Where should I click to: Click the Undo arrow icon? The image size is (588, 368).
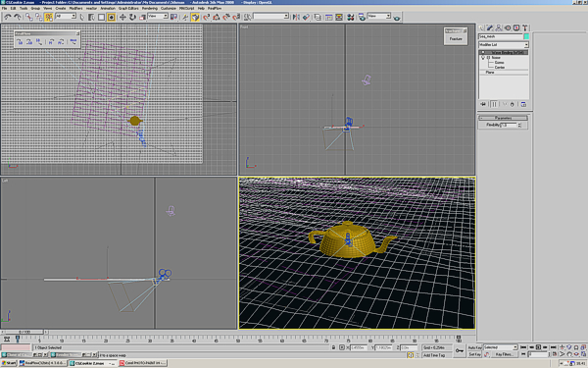tap(8, 17)
